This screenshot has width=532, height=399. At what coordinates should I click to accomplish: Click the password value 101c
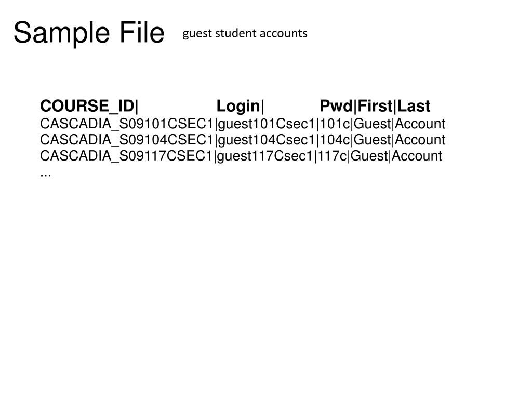pyautogui.click(x=335, y=124)
